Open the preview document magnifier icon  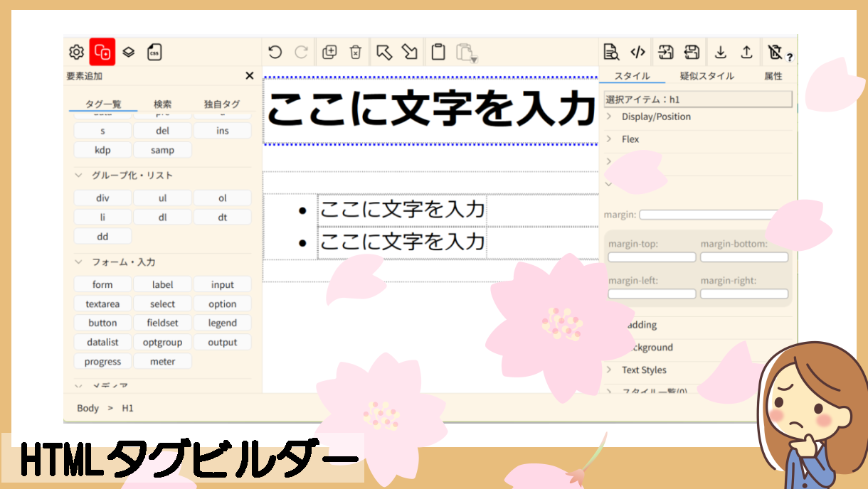(x=610, y=52)
